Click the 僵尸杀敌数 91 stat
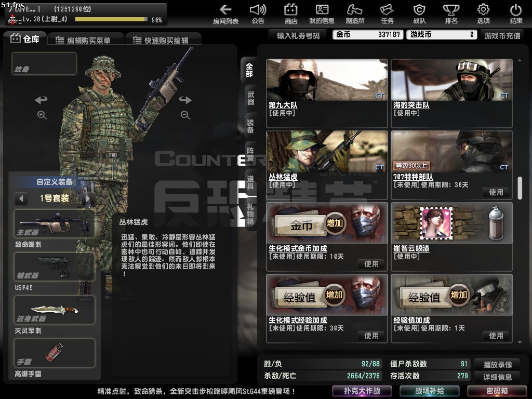Screen dimensions: 532x399 click(430, 364)
